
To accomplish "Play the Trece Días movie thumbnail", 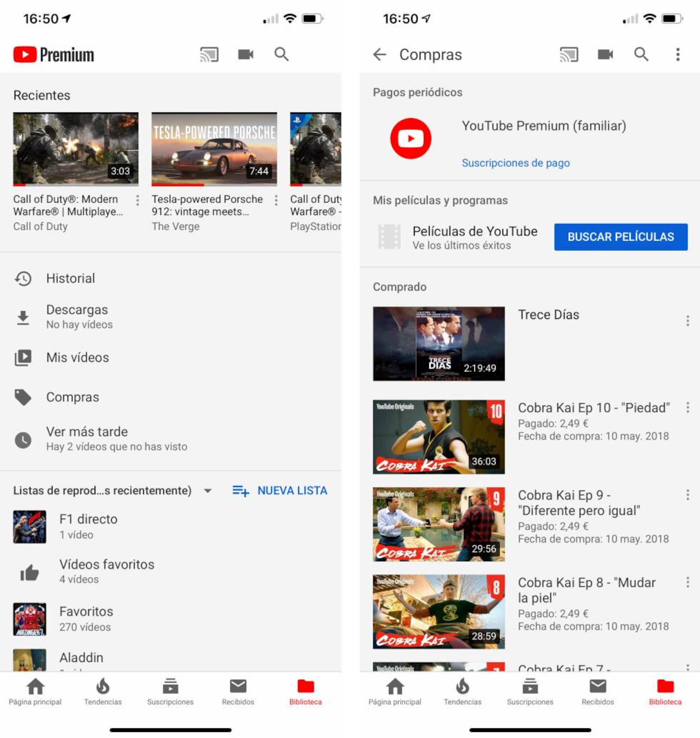I will 439,343.
